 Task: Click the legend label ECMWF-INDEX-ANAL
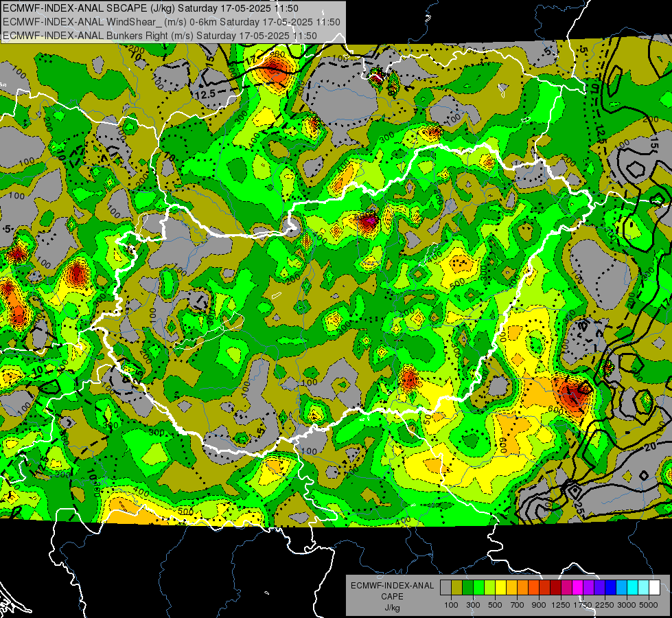[392, 586]
